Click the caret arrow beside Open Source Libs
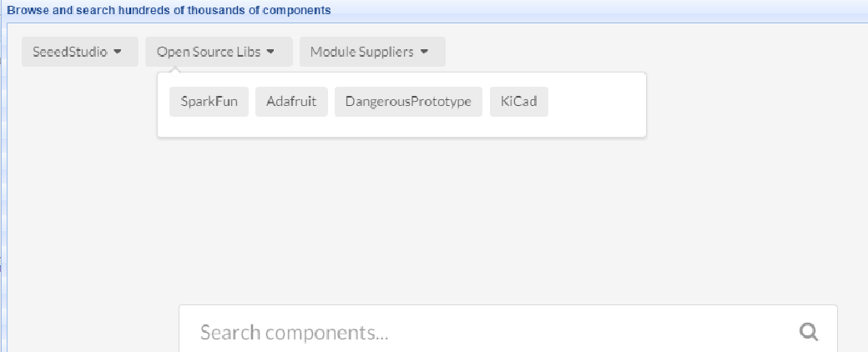The height and width of the screenshot is (352, 868). pyautogui.click(x=270, y=52)
